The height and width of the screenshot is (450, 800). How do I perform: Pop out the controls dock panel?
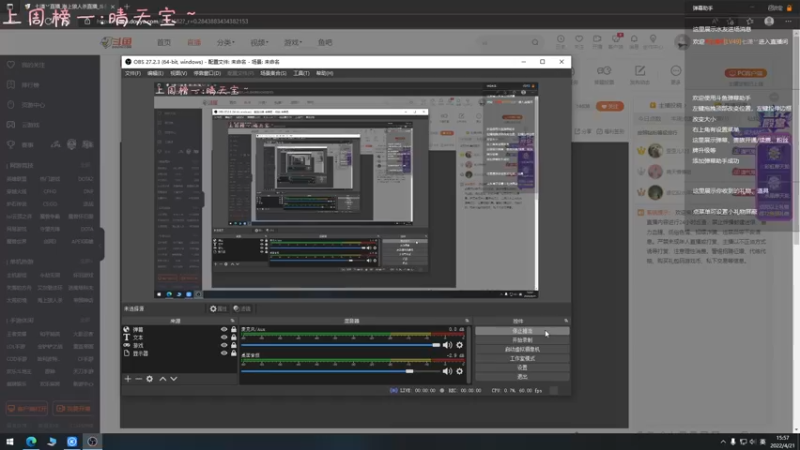[566, 321]
